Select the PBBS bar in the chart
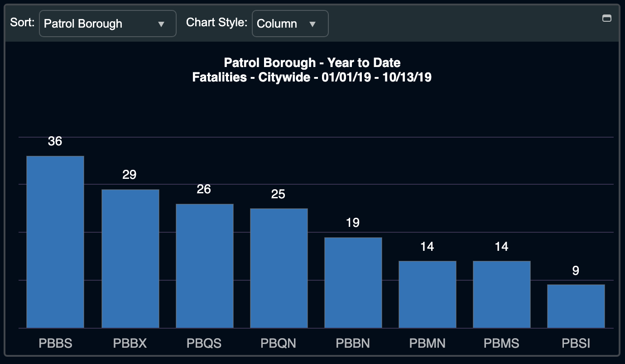Viewport: 625px width, 364px height. [55, 242]
